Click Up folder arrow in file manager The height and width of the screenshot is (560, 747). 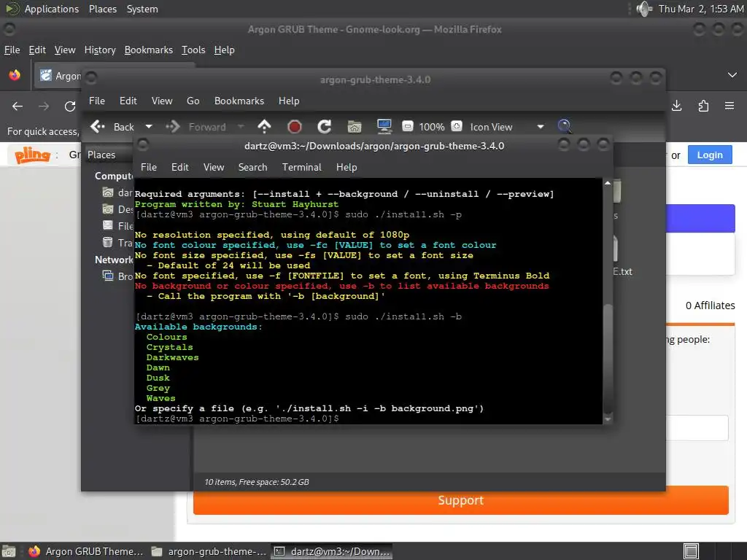pyautogui.click(x=264, y=127)
